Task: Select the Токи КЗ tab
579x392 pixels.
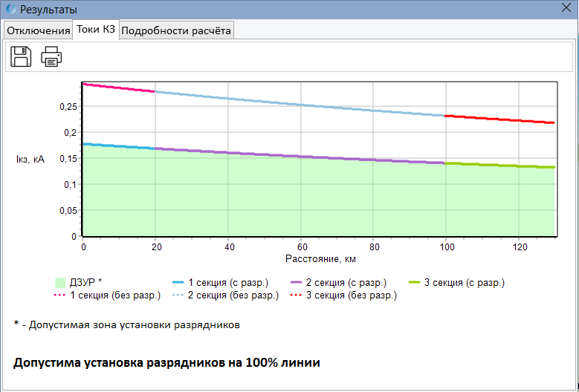Action: tap(95, 30)
